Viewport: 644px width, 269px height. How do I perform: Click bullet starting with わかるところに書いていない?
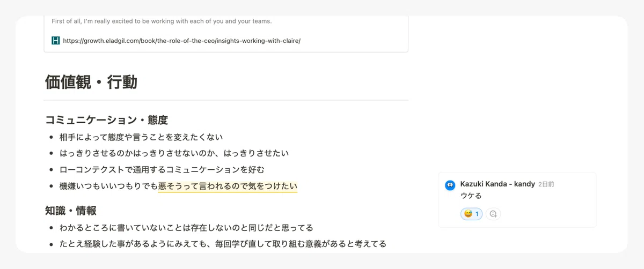pyautogui.click(x=186, y=228)
